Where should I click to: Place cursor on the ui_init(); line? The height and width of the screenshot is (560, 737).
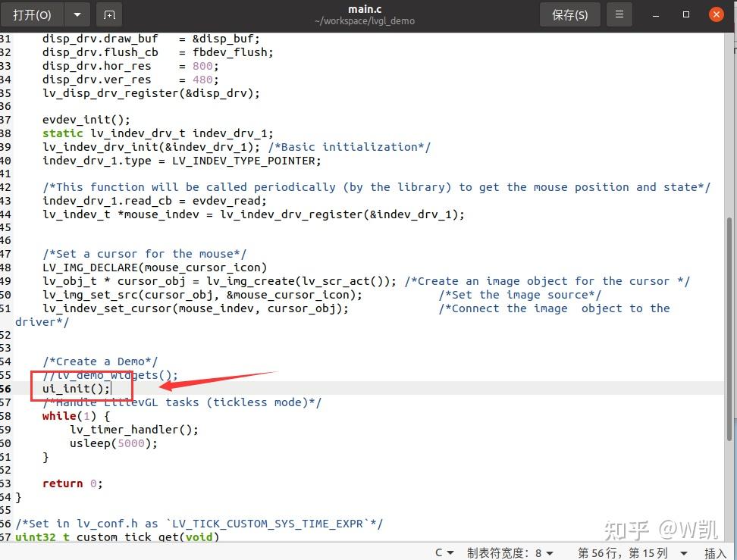point(76,389)
